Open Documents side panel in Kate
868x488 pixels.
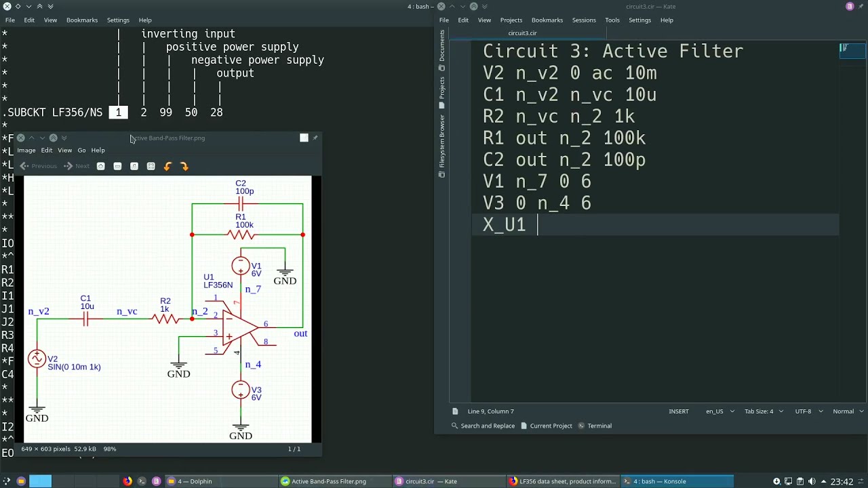tap(442, 49)
